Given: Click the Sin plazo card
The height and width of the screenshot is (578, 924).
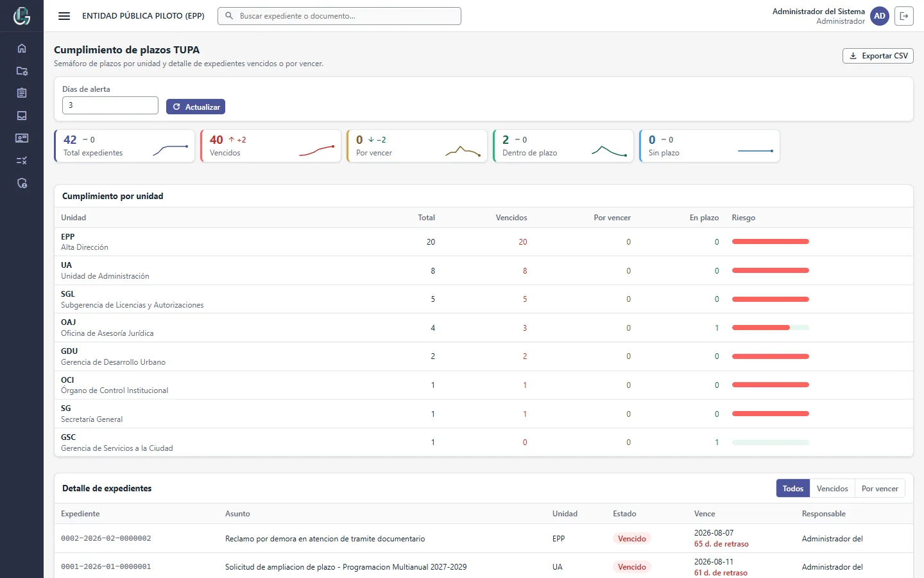Looking at the screenshot, I should click(x=710, y=146).
